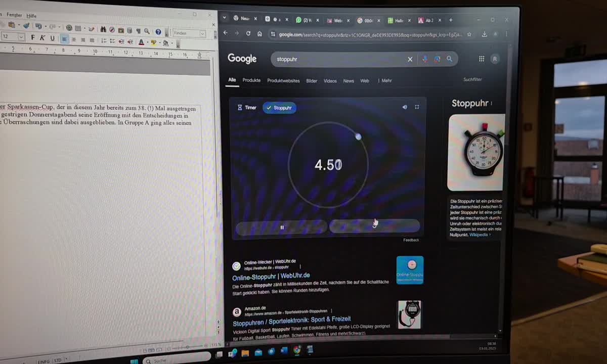Image resolution: width=607 pixels, height=364 pixels.
Task: Open the table insert dropdown arrow
Action: (x=84, y=28)
